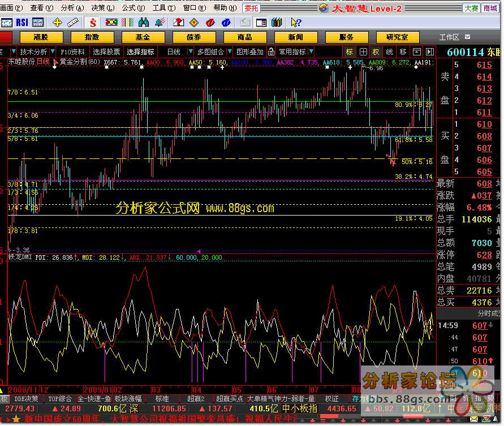Image resolution: width=504 pixels, height=426 pixels.
Task: Click the red phi formula icon
Action: click(x=210, y=22)
